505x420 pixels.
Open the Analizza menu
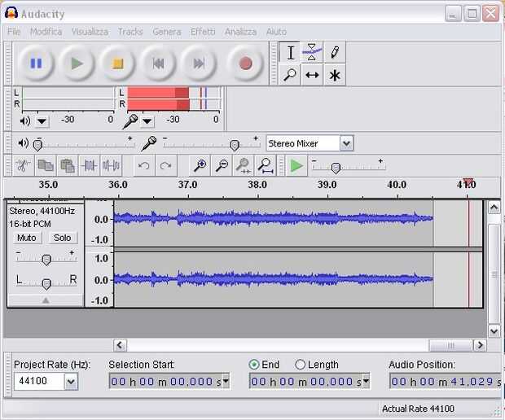click(240, 32)
